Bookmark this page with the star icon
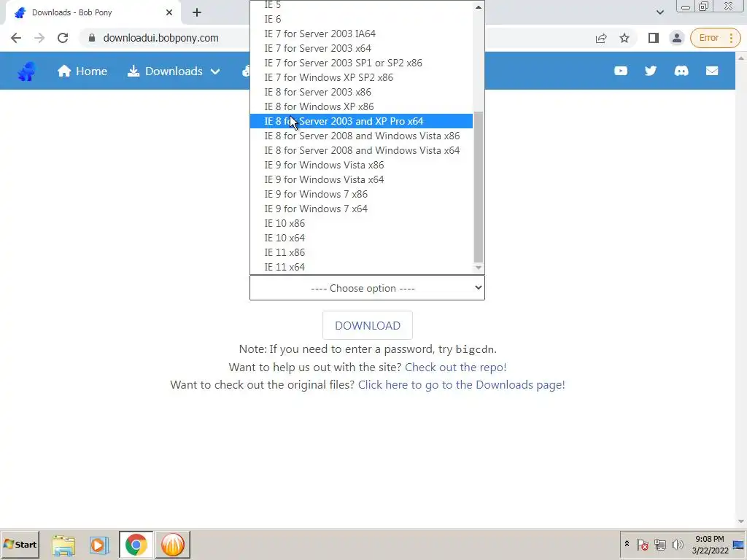The width and height of the screenshot is (747, 560). (624, 38)
